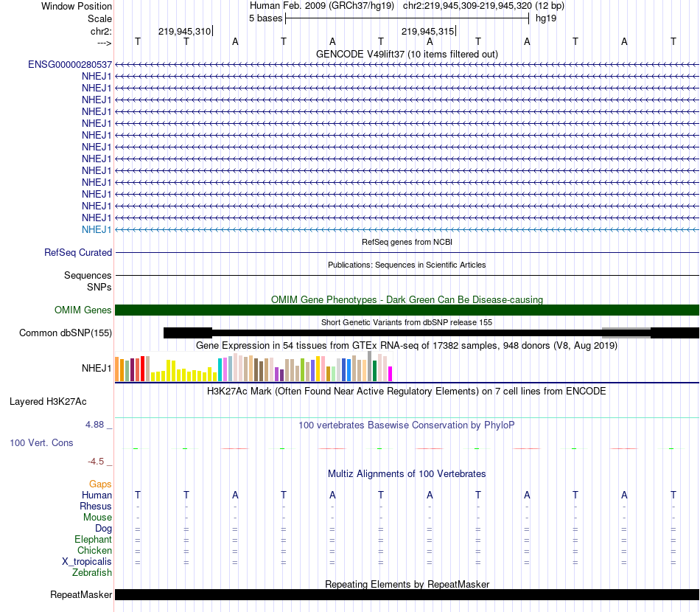Select the Human species label
The height and width of the screenshot is (612, 700).
[x=97, y=495]
